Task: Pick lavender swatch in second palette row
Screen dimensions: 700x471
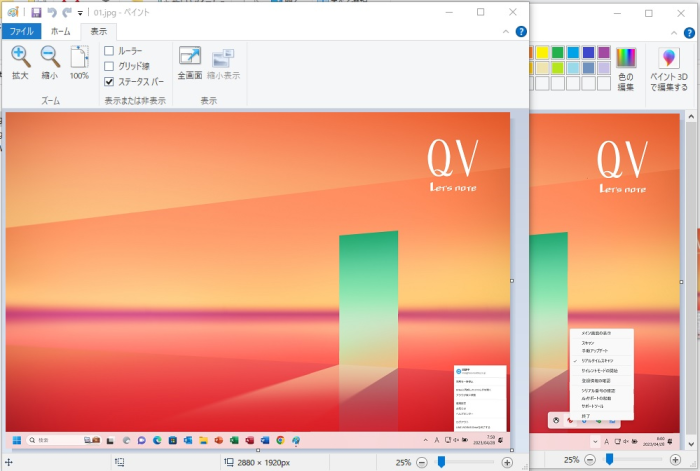Action: [604, 68]
